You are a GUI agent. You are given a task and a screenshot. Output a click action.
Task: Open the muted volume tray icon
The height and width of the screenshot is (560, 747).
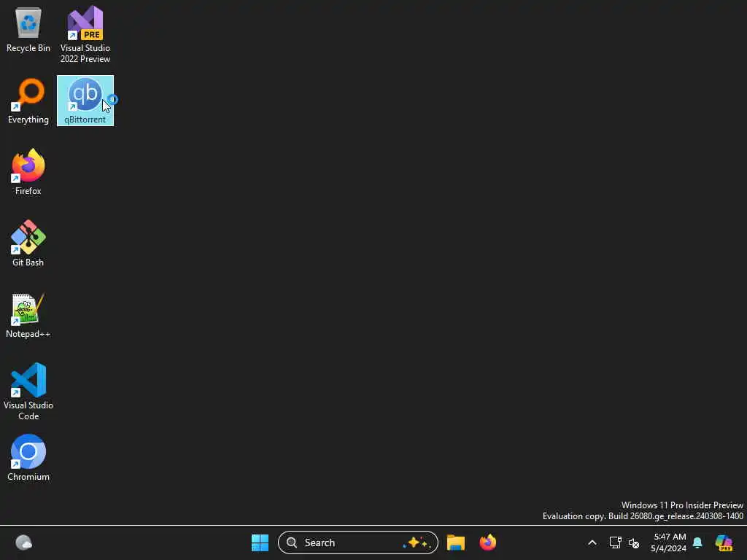(x=634, y=542)
